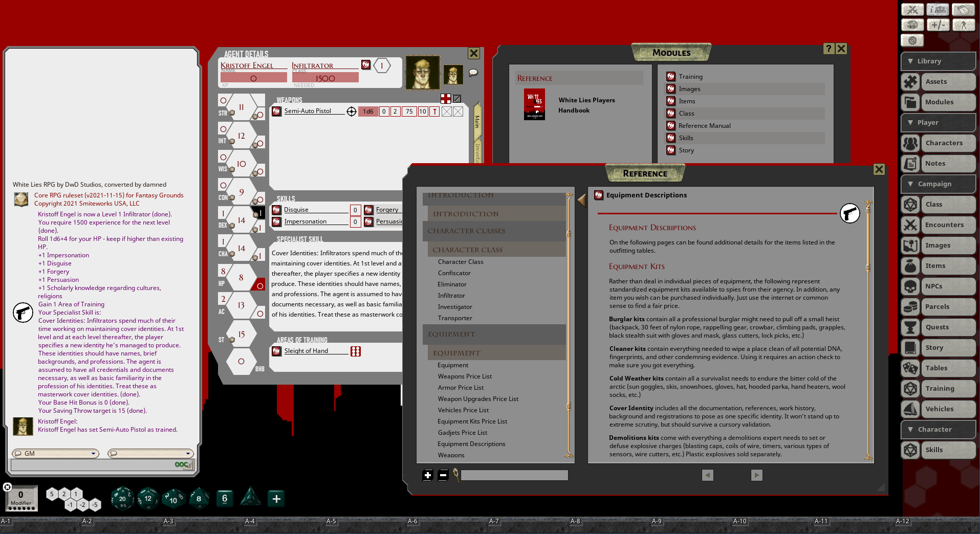Open the Modules sidebar button
This screenshot has width=980, height=534.
coord(938,102)
